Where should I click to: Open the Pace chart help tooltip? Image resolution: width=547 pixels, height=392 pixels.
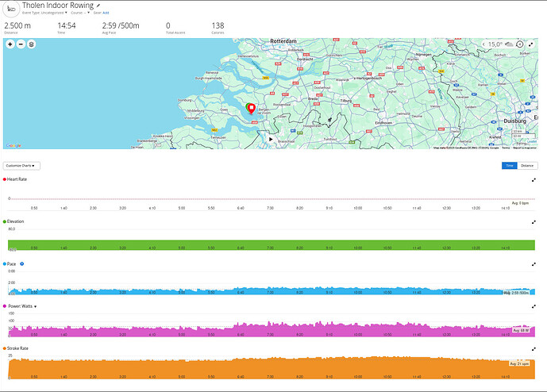pos(21,263)
